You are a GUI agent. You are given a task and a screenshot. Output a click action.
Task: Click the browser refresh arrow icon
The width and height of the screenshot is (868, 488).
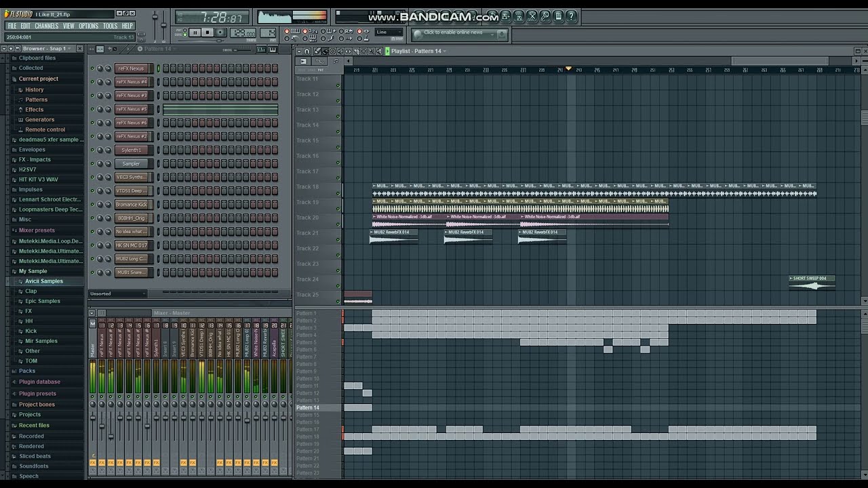(18, 49)
